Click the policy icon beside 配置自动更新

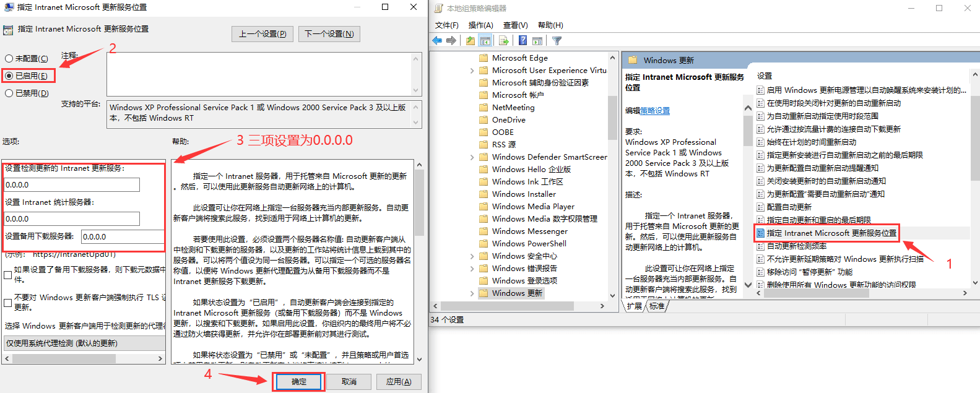pyautogui.click(x=760, y=207)
